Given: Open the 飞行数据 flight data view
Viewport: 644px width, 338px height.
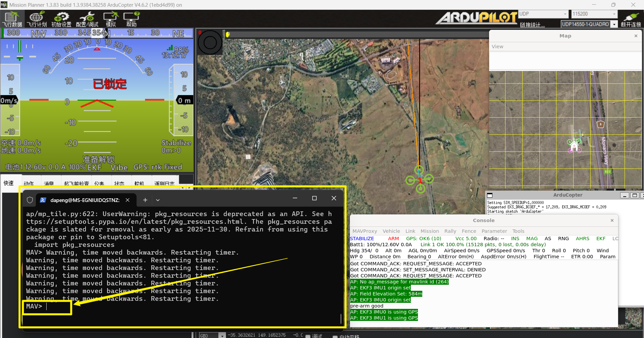Looking at the screenshot, I should 12,19.
